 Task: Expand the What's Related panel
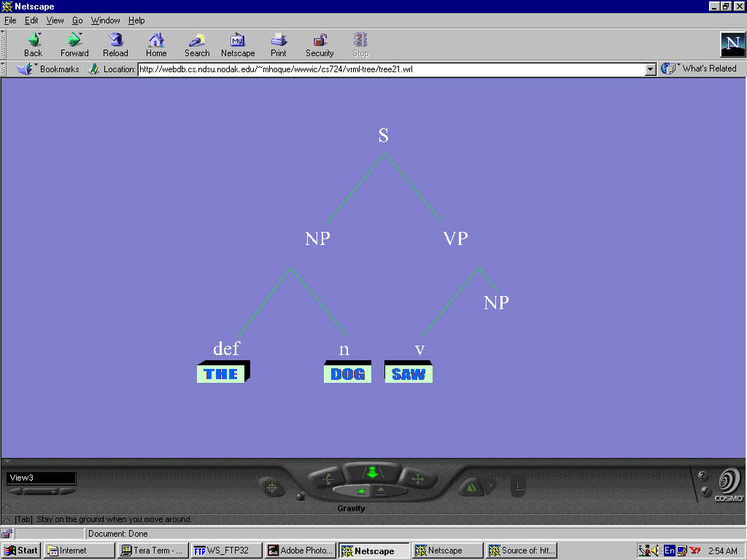coord(700,69)
